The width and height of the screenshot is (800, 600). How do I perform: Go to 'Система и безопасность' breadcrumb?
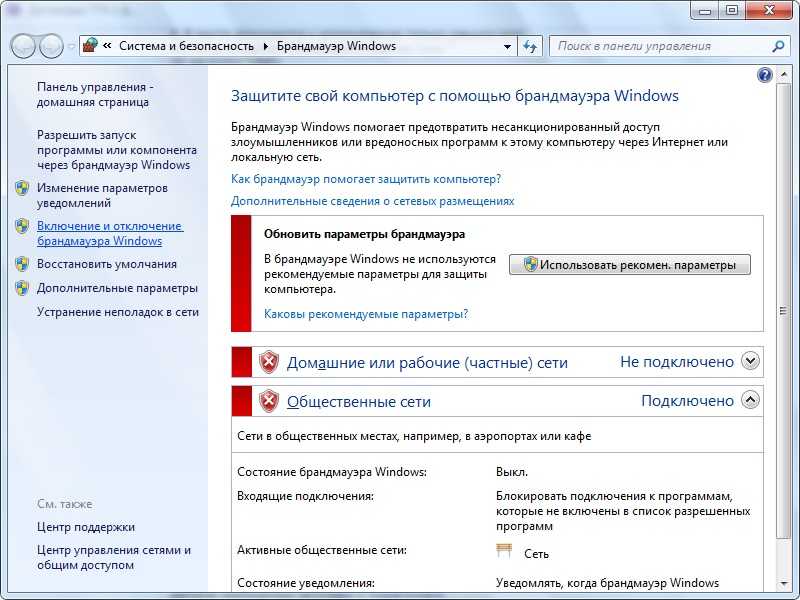186,46
